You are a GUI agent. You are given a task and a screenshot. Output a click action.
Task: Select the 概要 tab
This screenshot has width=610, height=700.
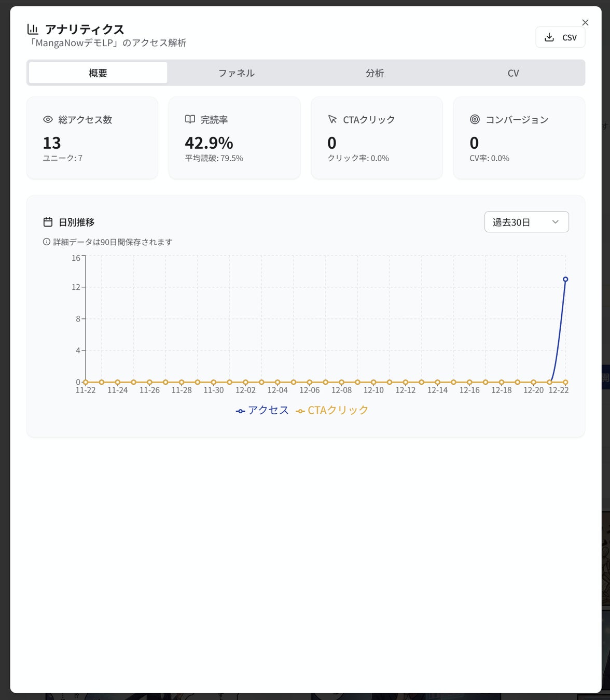pos(98,73)
